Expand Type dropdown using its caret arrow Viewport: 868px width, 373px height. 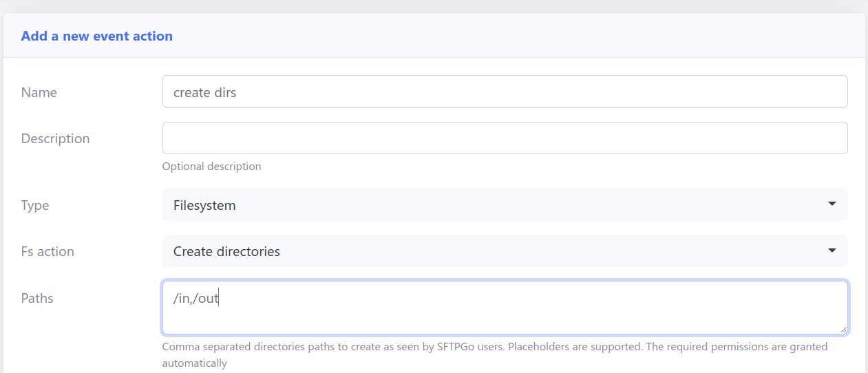[x=832, y=204]
